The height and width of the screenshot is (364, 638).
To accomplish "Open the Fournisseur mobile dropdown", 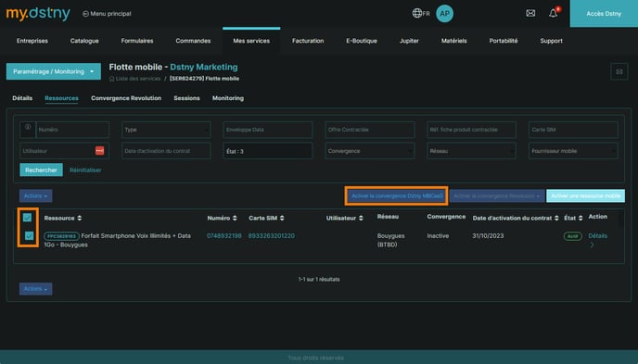I will tap(573, 151).
